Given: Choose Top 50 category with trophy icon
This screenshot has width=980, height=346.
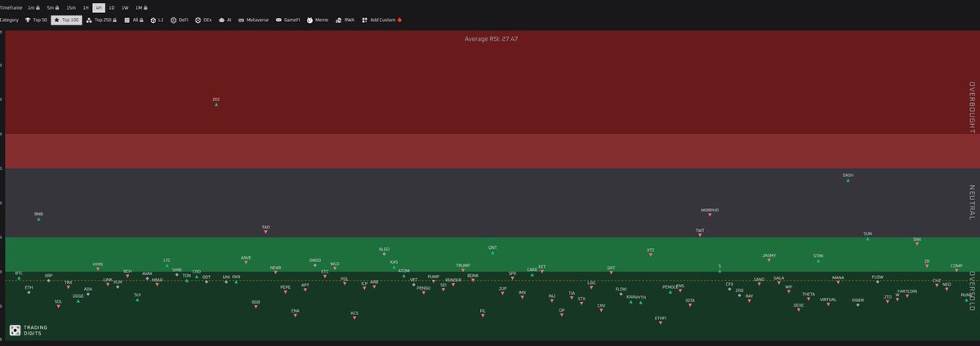Looking at the screenshot, I should point(37,20).
